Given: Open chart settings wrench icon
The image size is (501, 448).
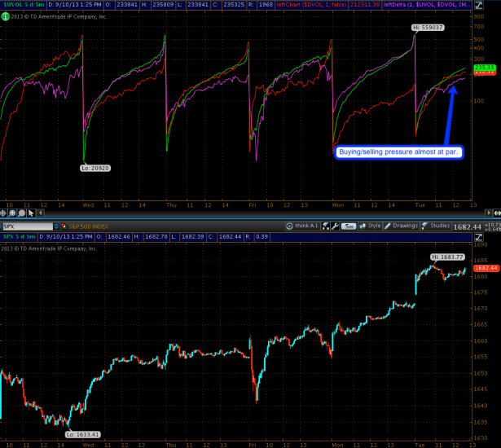Looking at the screenshot, I should pos(335,226).
